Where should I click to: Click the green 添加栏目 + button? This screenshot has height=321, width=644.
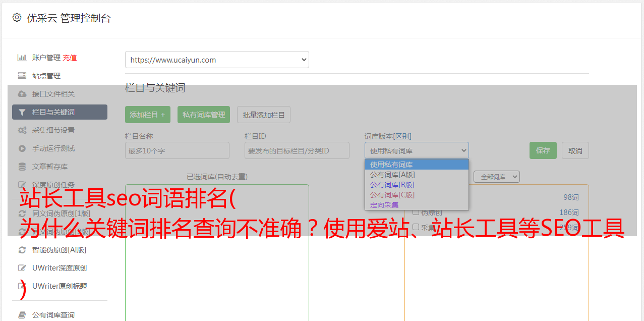click(x=148, y=115)
